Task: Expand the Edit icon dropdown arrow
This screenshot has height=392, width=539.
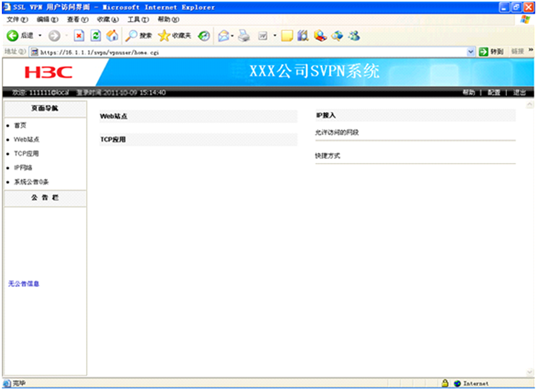Action: (275, 35)
